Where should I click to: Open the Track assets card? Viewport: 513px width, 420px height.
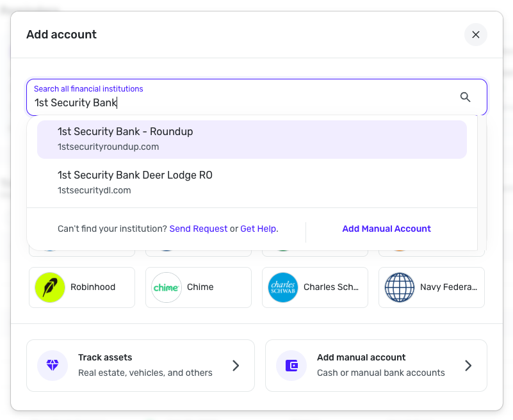[140, 366]
